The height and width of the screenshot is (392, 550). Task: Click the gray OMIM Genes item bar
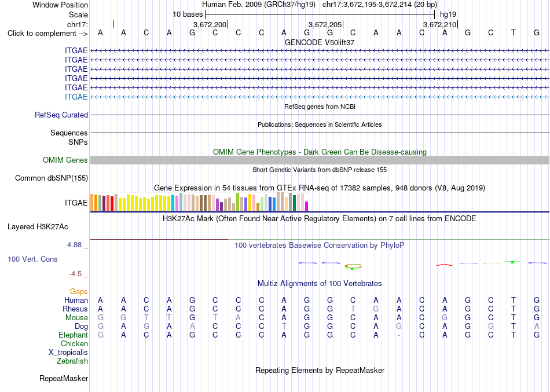pos(320,160)
